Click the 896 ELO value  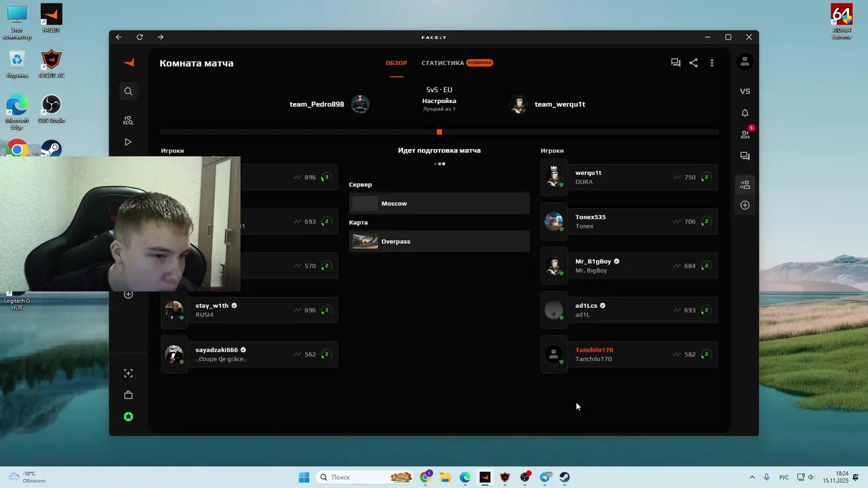point(310,178)
